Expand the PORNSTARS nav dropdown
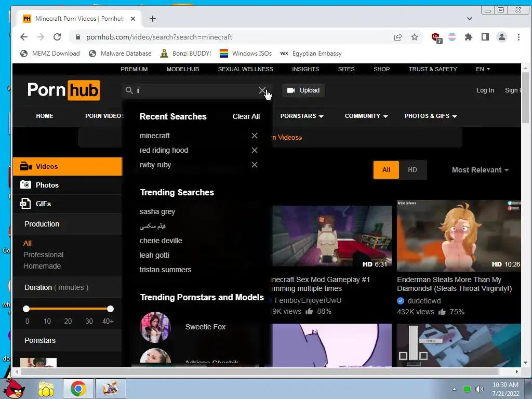 point(302,116)
